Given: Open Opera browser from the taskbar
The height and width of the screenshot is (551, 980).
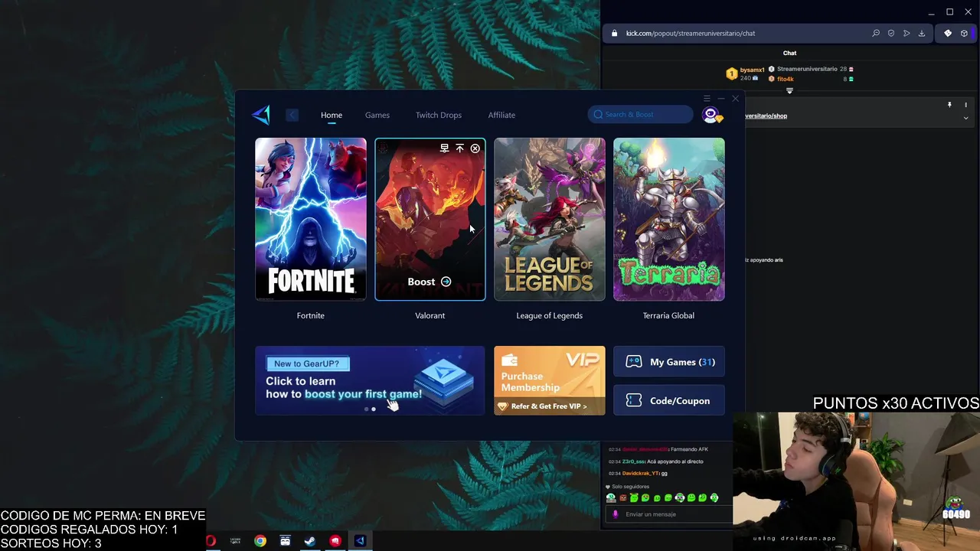Looking at the screenshot, I should coord(211,541).
